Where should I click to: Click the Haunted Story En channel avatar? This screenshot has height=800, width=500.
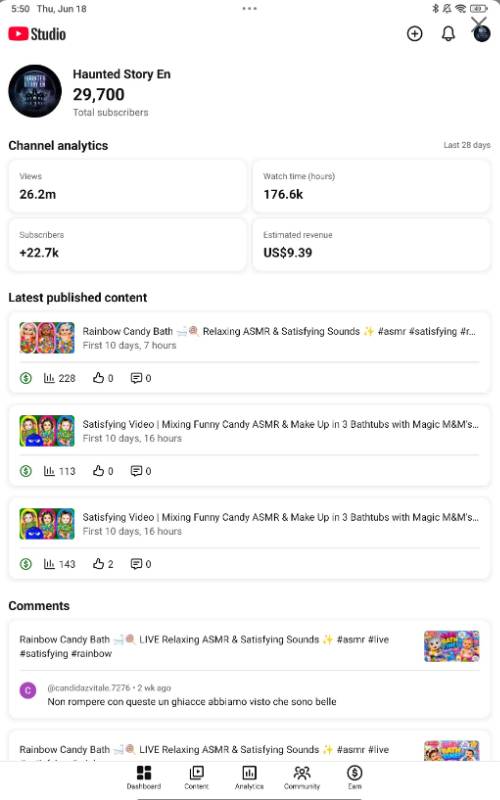coord(35,91)
